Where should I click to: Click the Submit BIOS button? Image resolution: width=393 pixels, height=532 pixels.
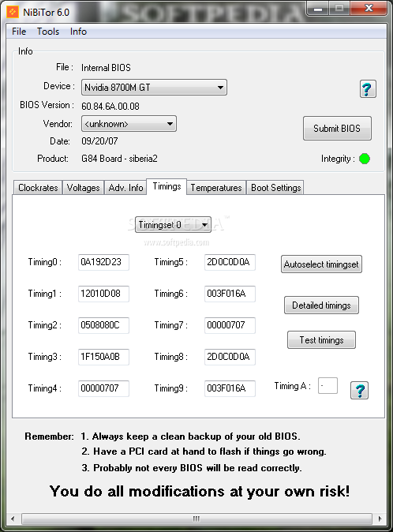[337, 128]
